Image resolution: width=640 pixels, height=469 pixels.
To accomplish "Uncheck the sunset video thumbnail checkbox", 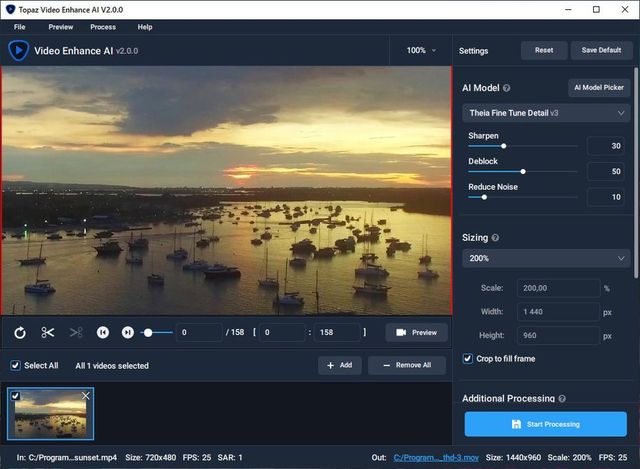I will pos(15,396).
